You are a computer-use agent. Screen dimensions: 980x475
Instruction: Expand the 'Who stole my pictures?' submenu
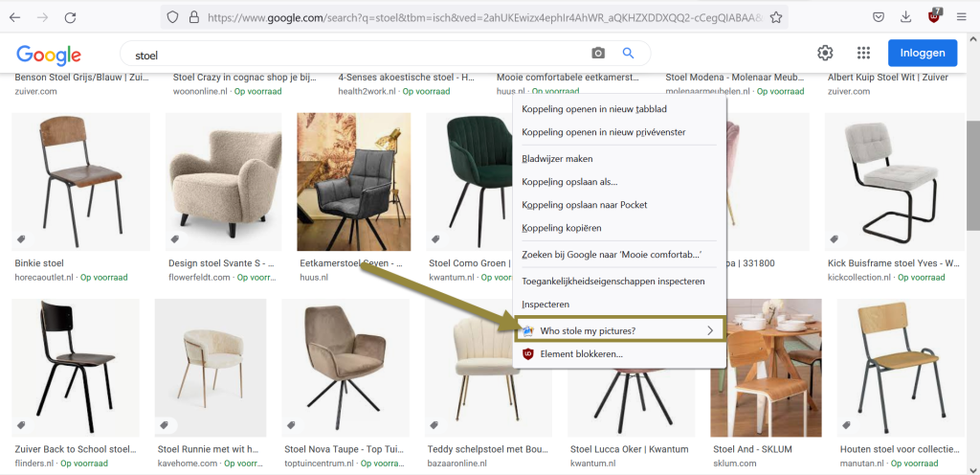coord(619,330)
